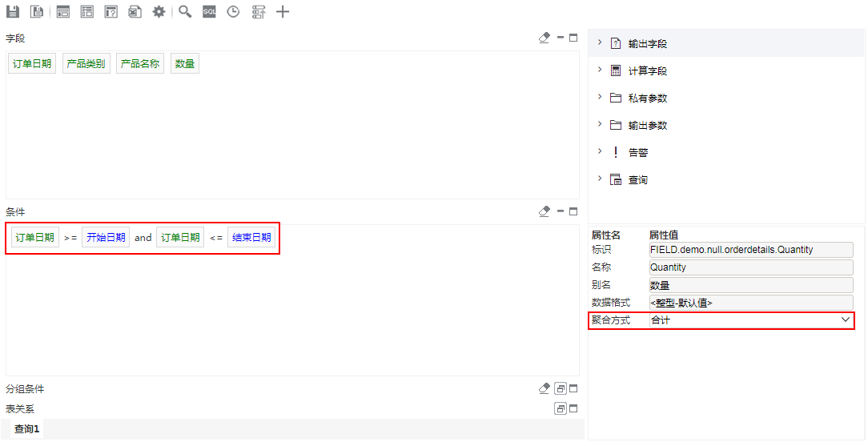Restore the 表关系 panel
The width and height of the screenshot is (868, 442).
(x=561, y=408)
